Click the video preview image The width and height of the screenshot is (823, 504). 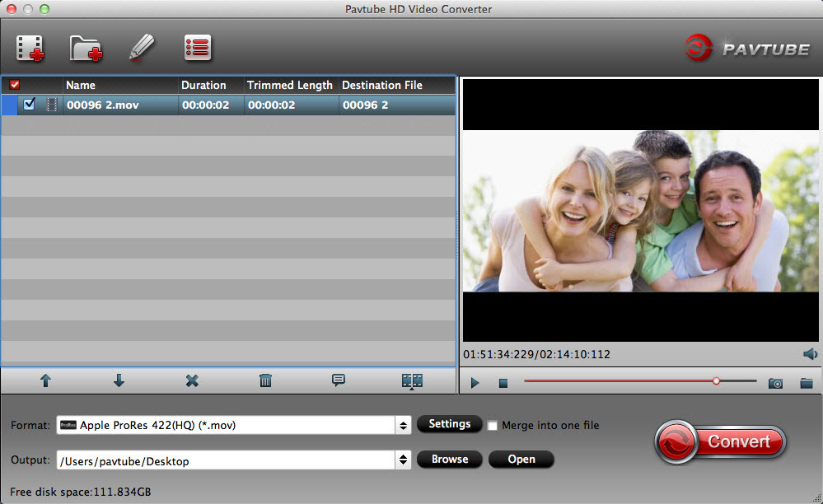point(640,211)
